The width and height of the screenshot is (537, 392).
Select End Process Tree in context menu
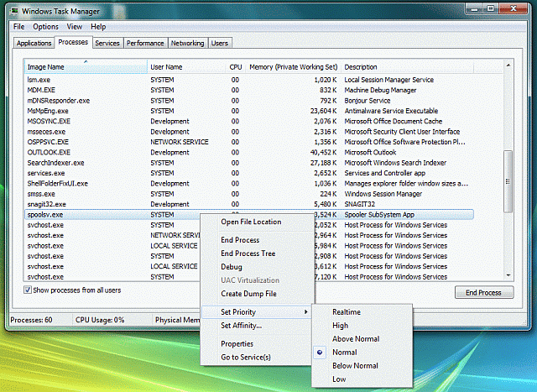(x=248, y=253)
